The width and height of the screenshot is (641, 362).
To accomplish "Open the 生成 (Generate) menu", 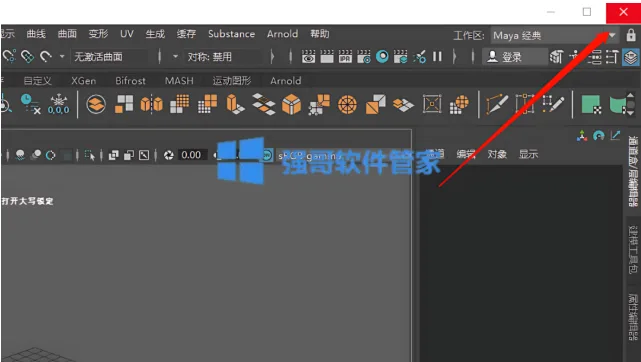I will pos(155,34).
